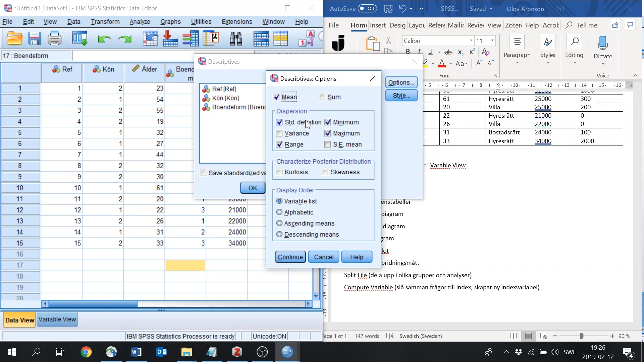Screen dimensions: 644x362
Task: Click Word's Save icon in title bar
Action: click(x=388, y=9)
